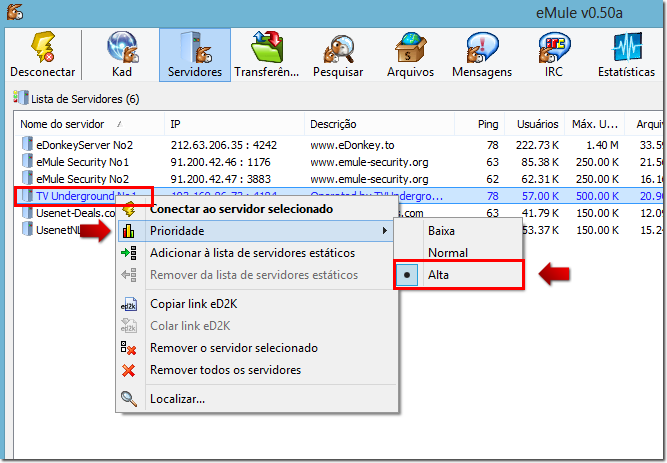Screen dimensions: 667x463
Task: Open the Transferências toolbar icon
Action: pos(267,47)
